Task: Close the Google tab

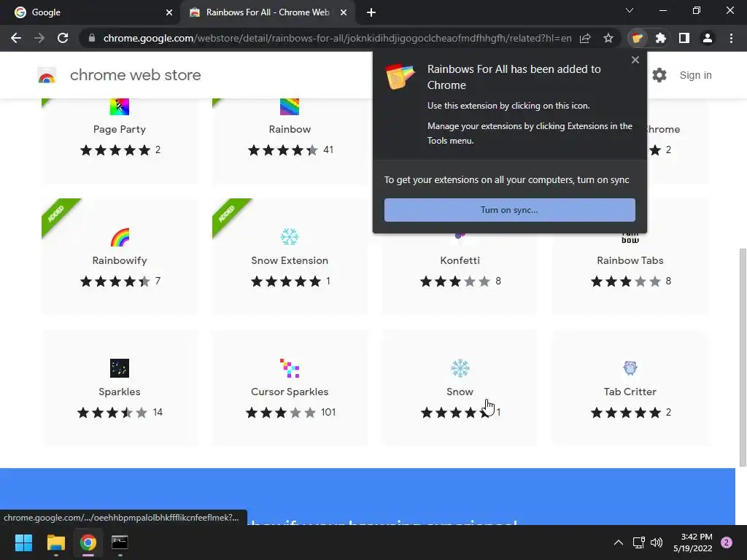Action: pos(169,12)
